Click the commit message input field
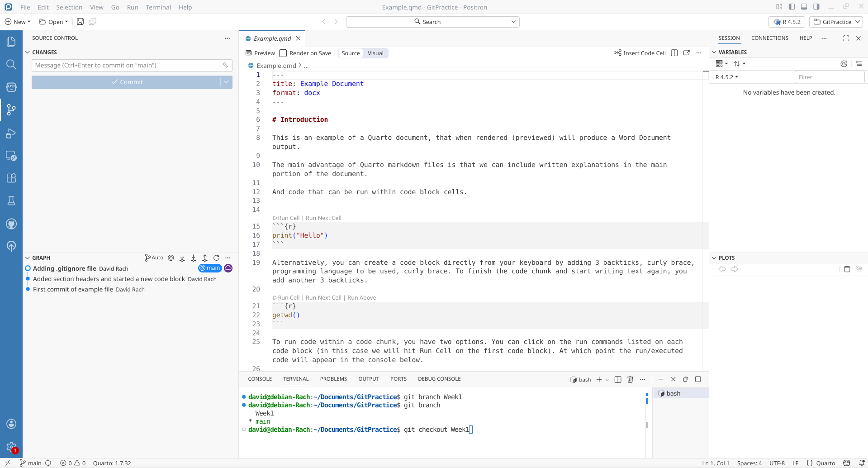Image resolution: width=868 pixels, height=468 pixels. [x=127, y=65]
